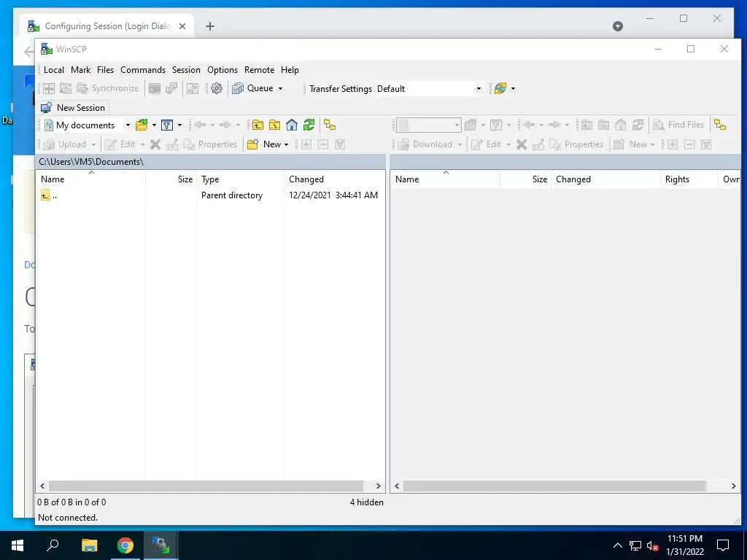Click '0 B of 0 B in 0 of 0' status text

[x=72, y=502]
